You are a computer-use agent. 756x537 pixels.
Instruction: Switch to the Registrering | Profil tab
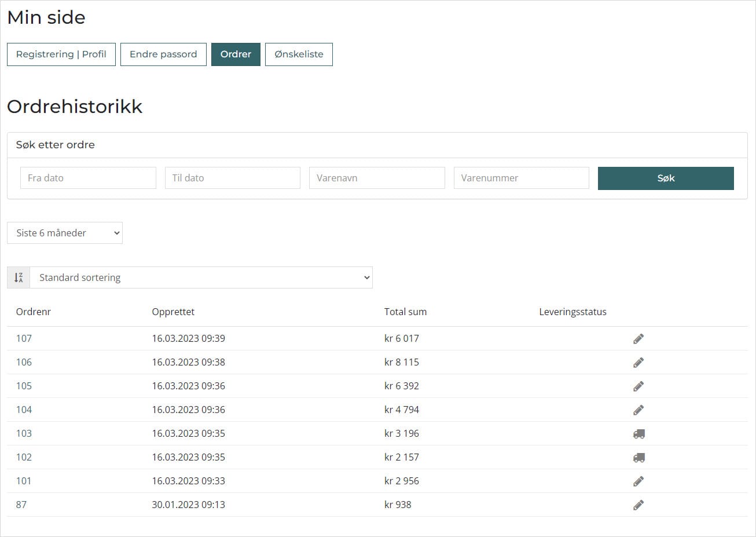(x=61, y=54)
